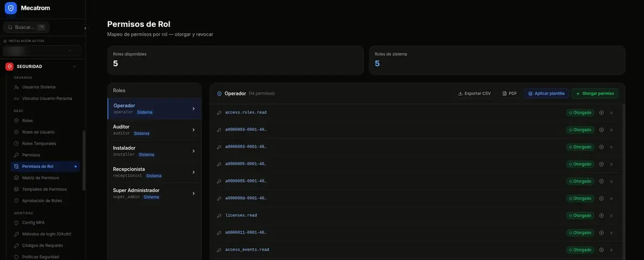
Task: Open Métodos de login (OAuth)
Action: pyautogui.click(x=46, y=234)
